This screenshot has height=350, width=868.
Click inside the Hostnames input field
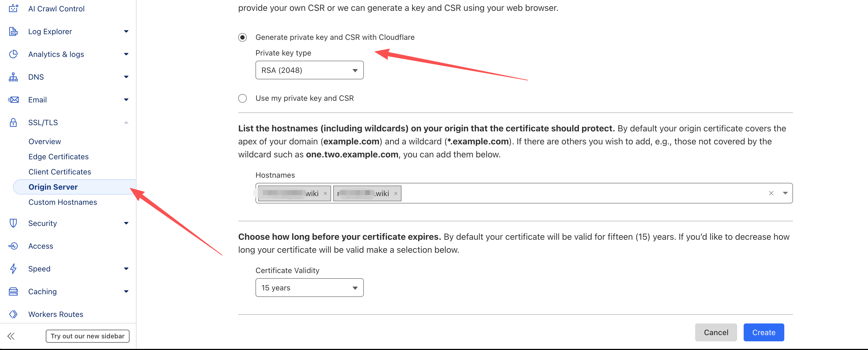click(x=573, y=193)
